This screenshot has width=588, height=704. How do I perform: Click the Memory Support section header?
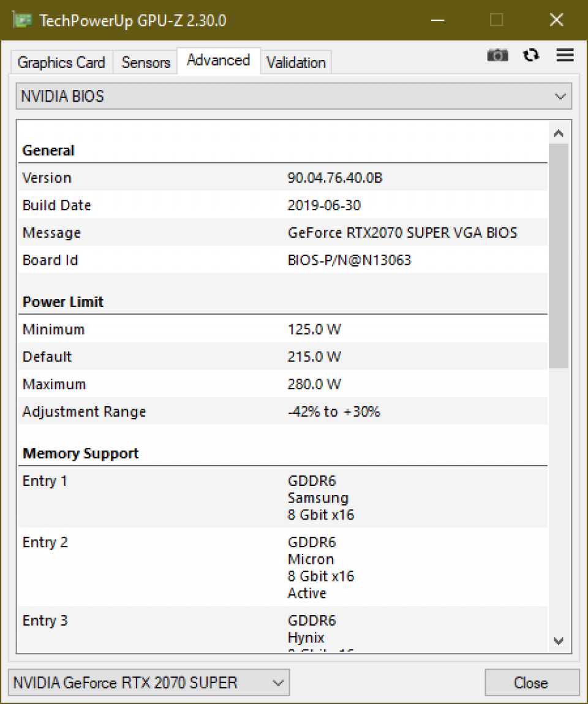(80, 453)
